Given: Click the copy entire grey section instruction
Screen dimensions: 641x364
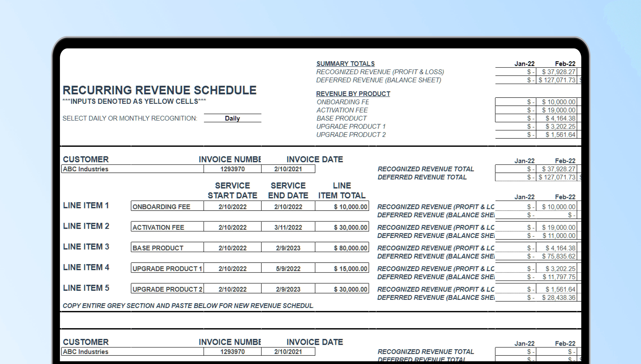Looking at the screenshot, I should coord(188,306).
